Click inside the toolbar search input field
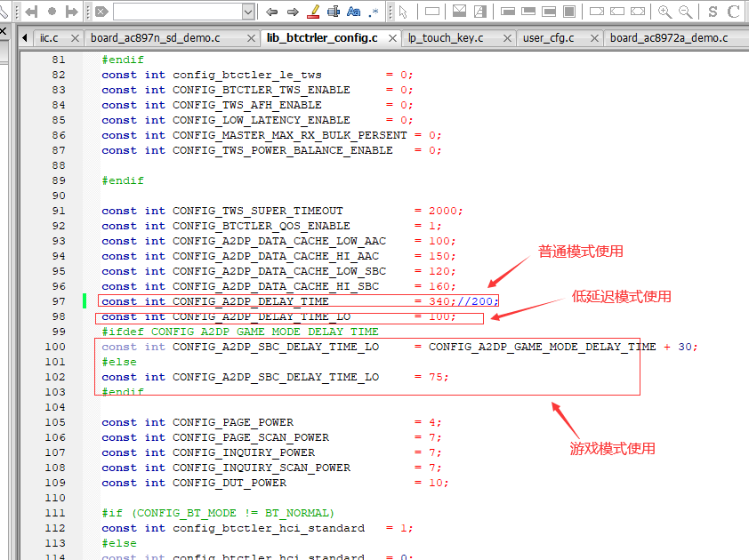749x560 pixels. pos(178,12)
